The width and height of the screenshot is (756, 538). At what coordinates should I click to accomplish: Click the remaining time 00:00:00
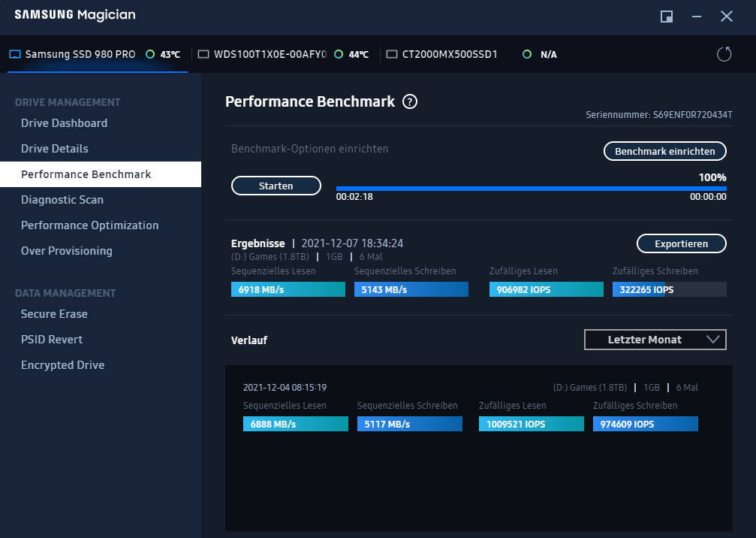point(708,197)
